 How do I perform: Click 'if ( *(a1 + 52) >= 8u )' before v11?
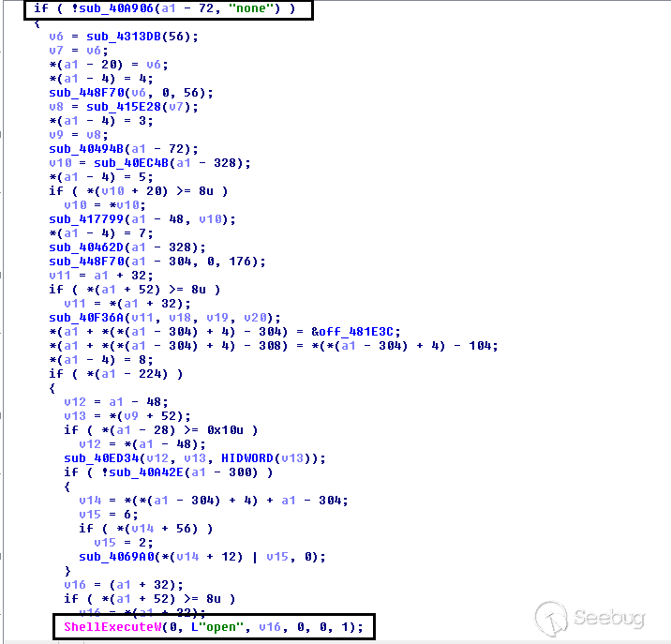(134, 290)
